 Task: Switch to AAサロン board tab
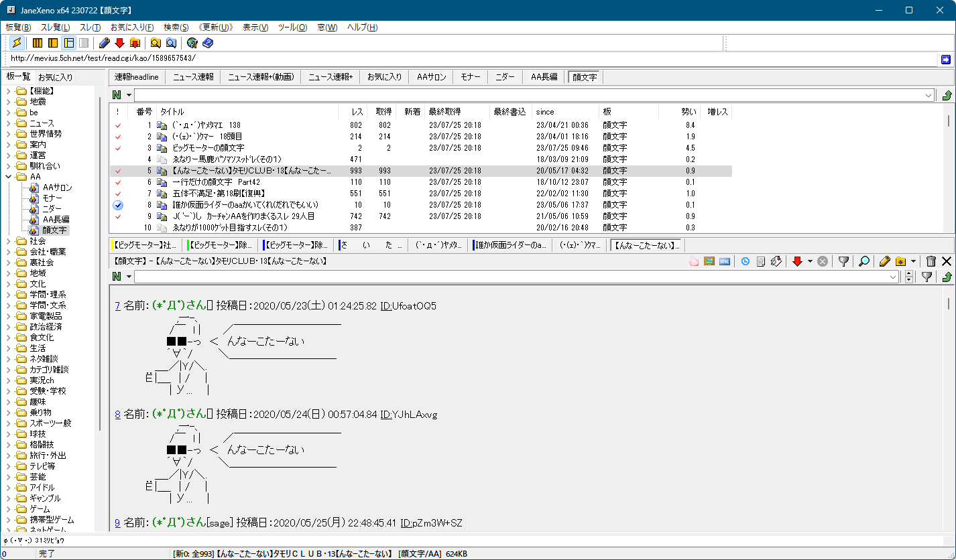[431, 77]
